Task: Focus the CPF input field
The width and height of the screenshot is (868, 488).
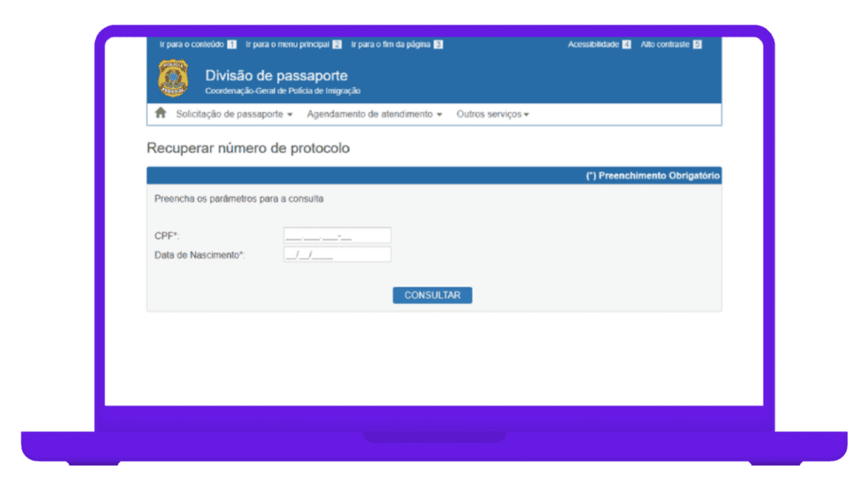Action: coord(337,236)
